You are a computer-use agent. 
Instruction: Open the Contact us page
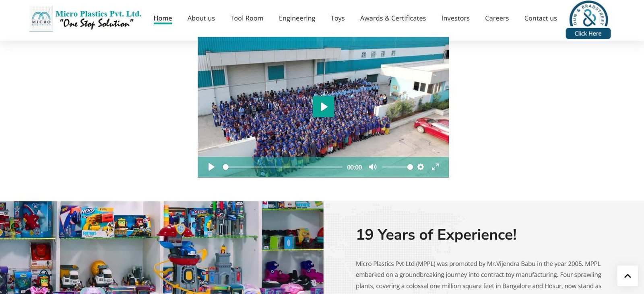(541, 18)
